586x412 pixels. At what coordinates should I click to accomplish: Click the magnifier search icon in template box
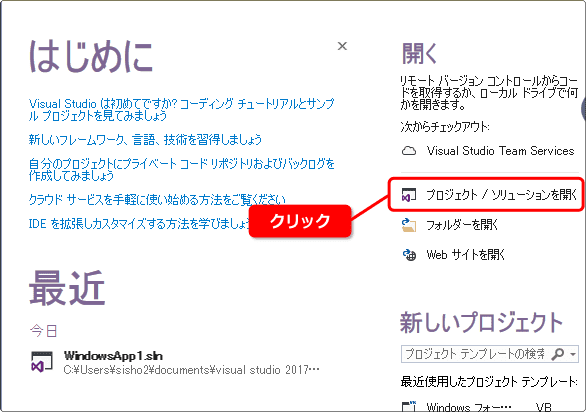tap(558, 353)
